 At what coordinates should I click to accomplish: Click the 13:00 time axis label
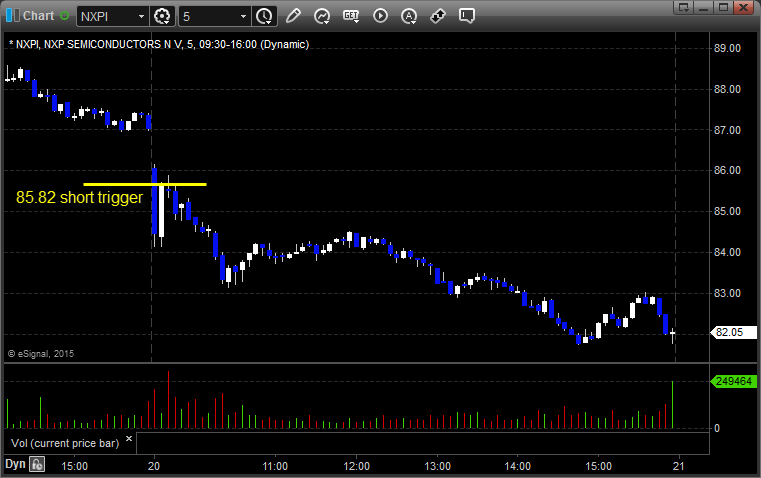click(x=437, y=466)
